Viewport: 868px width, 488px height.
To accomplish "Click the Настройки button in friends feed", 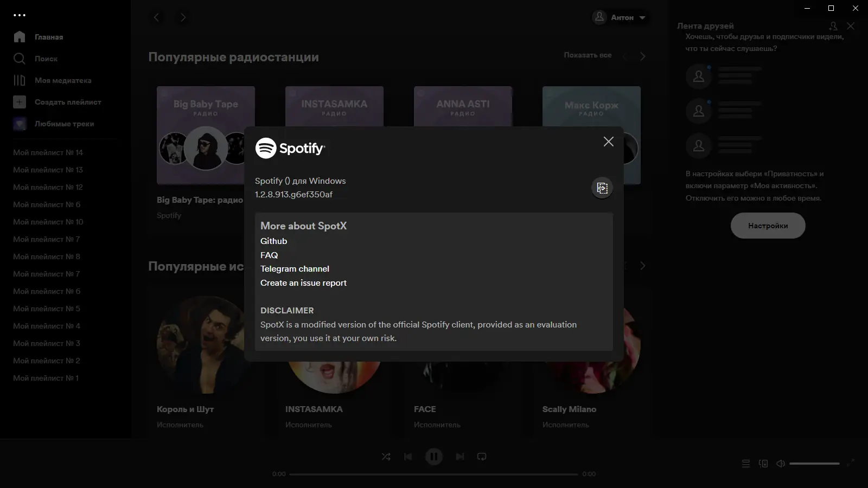I will pos(768,226).
